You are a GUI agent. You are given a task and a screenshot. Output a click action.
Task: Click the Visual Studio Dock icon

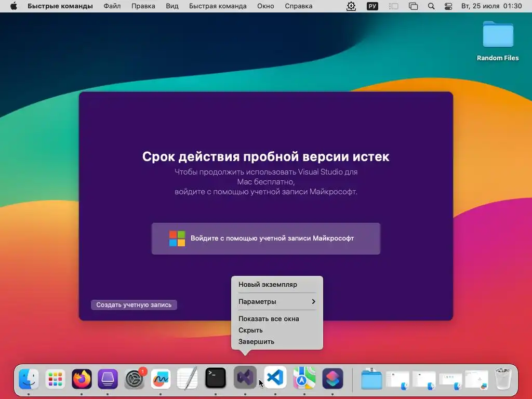[x=245, y=378]
